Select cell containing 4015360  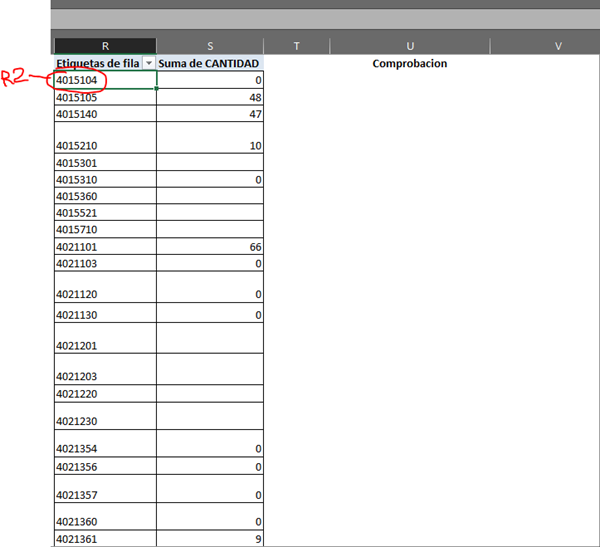click(x=105, y=196)
